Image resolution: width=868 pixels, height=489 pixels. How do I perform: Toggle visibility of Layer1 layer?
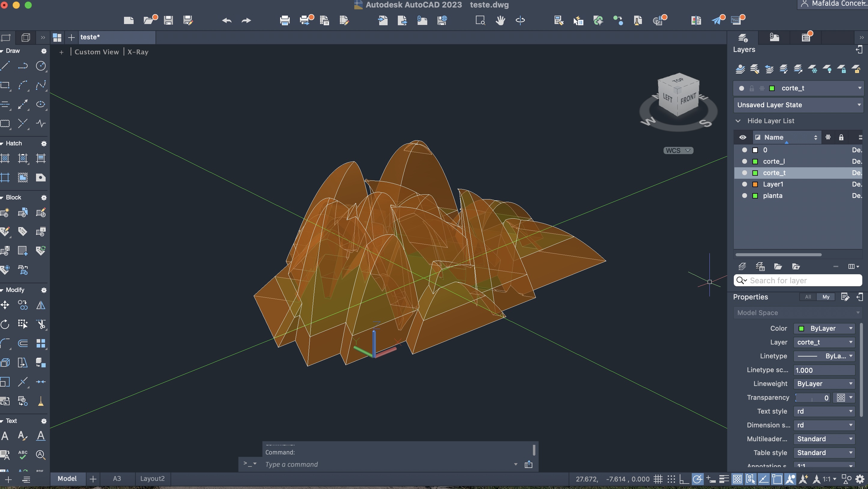[x=745, y=184]
